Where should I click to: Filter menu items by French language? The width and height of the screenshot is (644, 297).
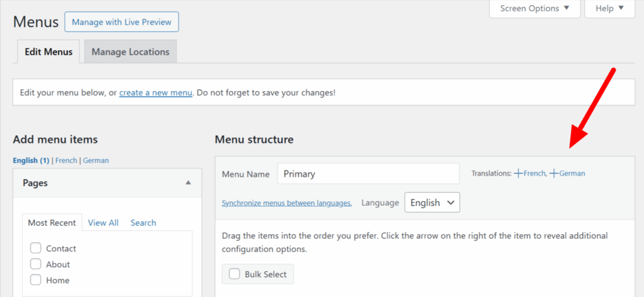click(x=66, y=160)
